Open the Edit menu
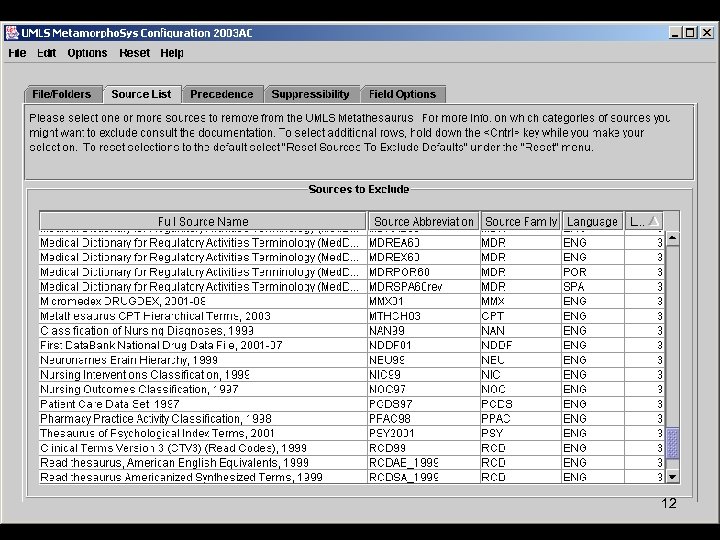This screenshot has height=540, width=720. 46,53
